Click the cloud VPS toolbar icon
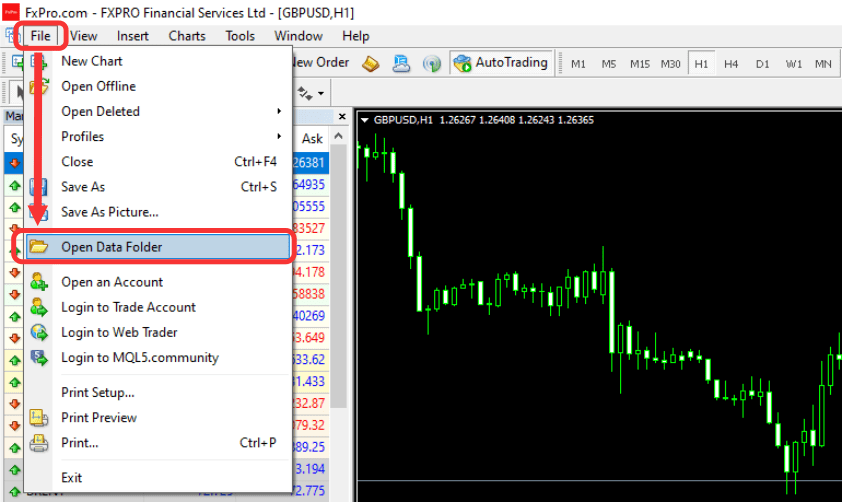This screenshot has width=842, height=502. [401, 64]
